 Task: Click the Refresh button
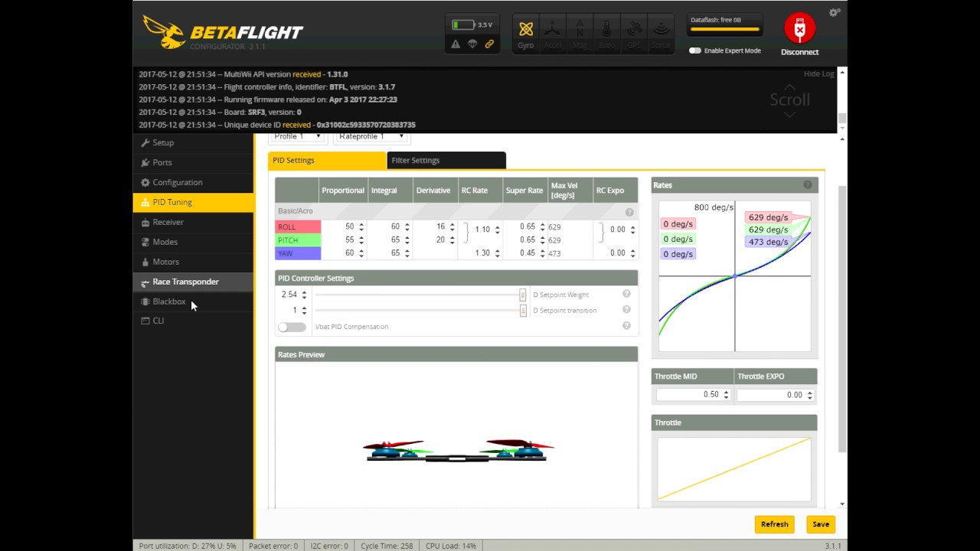click(x=774, y=524)
